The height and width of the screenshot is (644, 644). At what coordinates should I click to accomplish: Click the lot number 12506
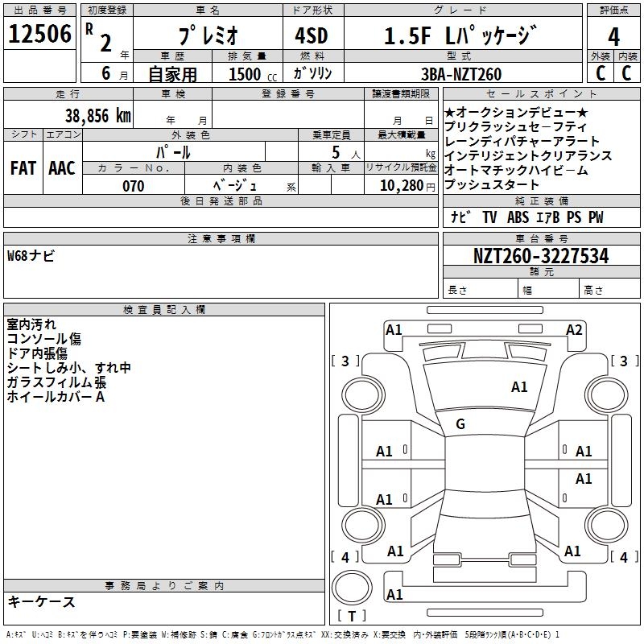click(39, 34)
